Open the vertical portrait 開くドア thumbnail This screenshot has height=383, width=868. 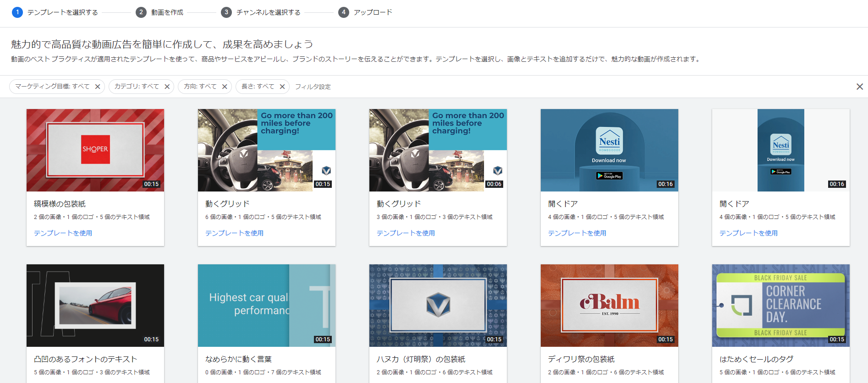click(781, 150)
